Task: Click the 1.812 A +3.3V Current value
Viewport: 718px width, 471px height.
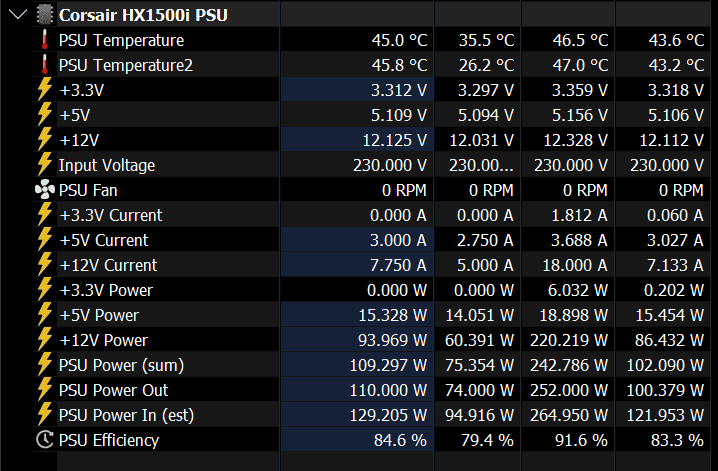Action: point(579,215)
